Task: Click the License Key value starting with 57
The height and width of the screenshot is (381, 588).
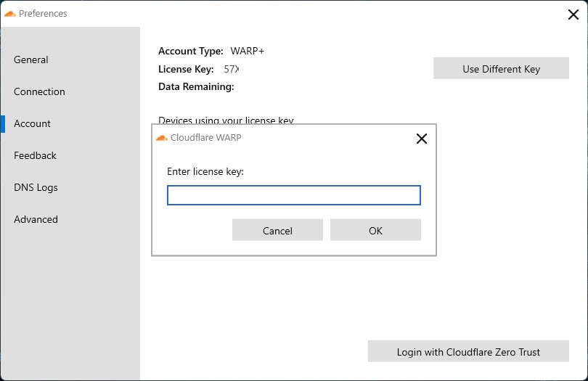Action: pyautogui.click(x=232, y=69)
